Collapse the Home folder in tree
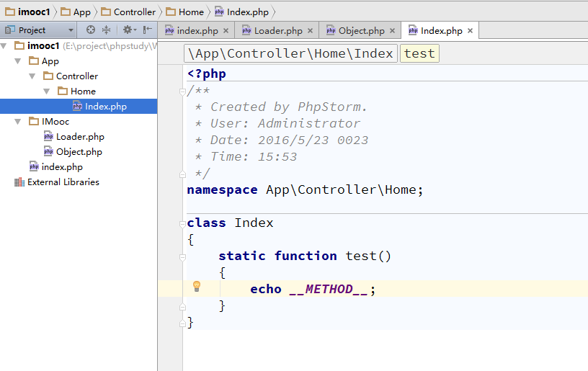 (x=47, y=91)
